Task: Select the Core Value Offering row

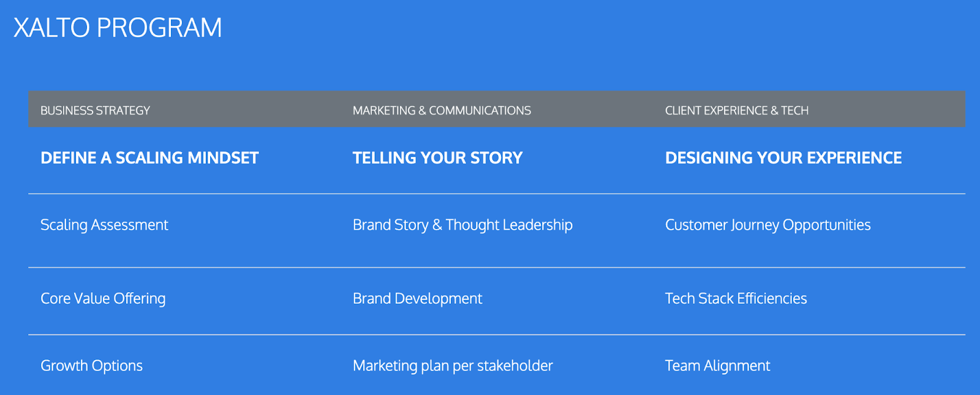Action: [x=103, y=299]
